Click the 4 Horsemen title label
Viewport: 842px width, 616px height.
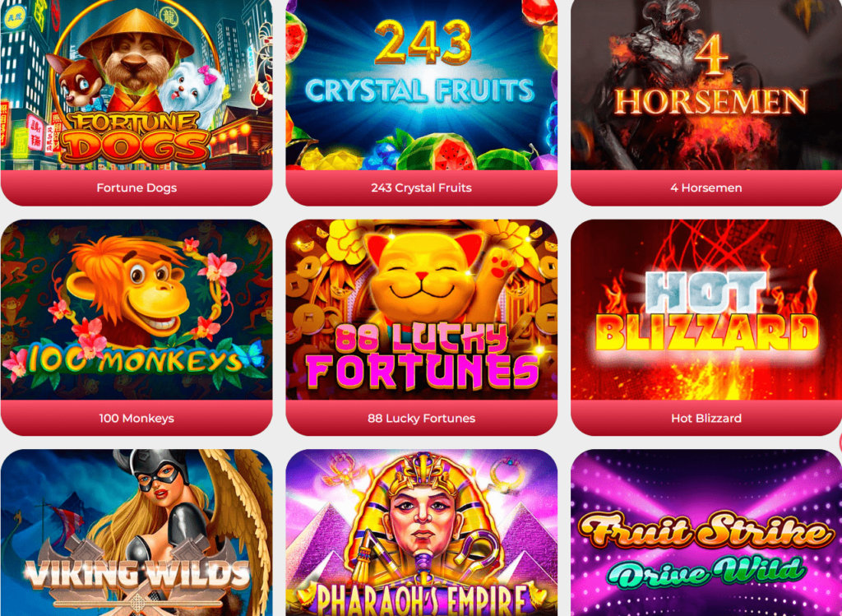706,188
